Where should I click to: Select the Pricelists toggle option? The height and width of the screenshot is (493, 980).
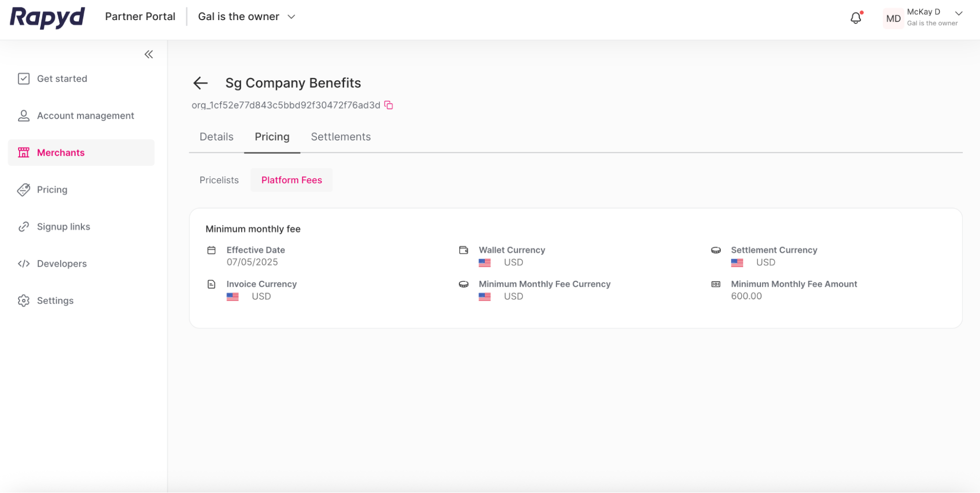[x=219, y=180]
